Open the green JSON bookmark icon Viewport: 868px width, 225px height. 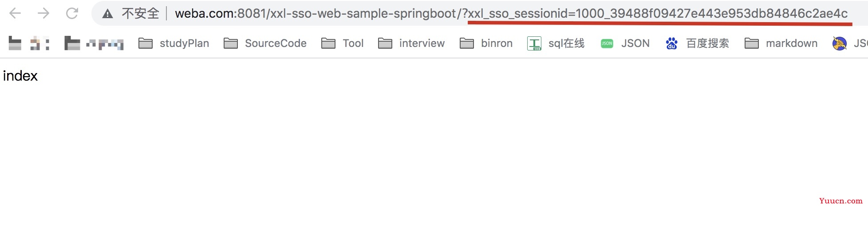607,43
